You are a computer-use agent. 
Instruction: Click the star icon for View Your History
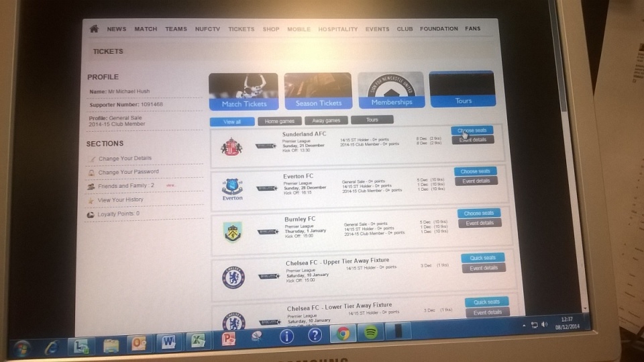(x=91, y=201)
